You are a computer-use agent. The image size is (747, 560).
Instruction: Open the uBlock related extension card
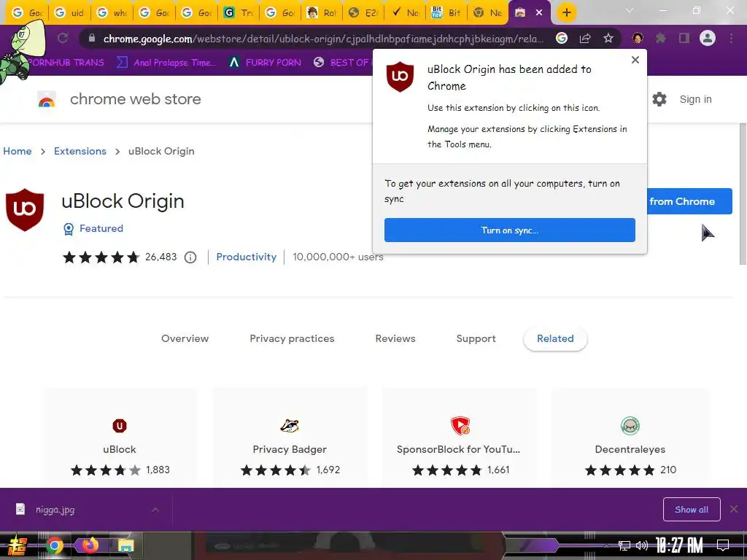point(120,439)
